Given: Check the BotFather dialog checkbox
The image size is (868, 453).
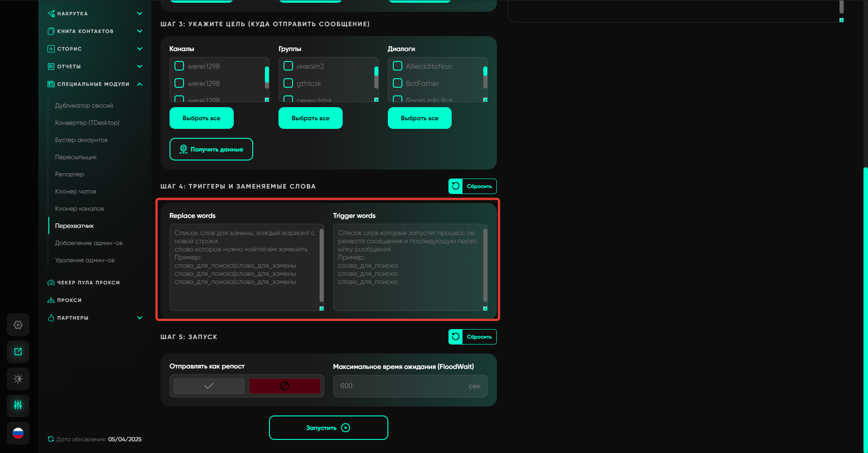Looking at the screenshot, I should click(x=398, y=83).
